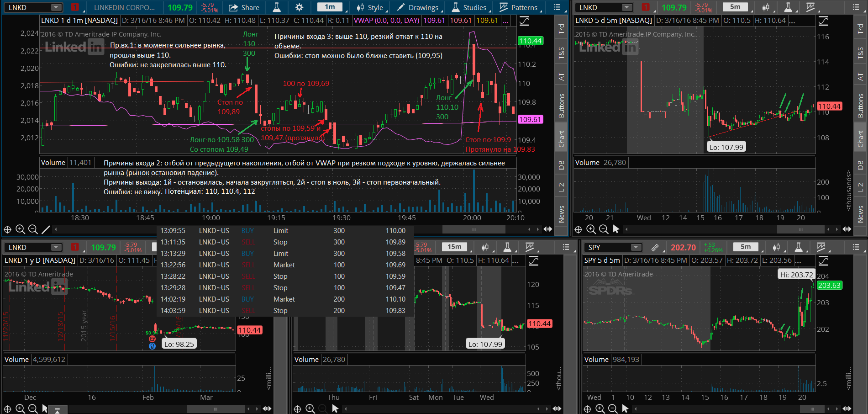
Task: Zoom out on top-left 1m chart
Action: tap(33, 229)
